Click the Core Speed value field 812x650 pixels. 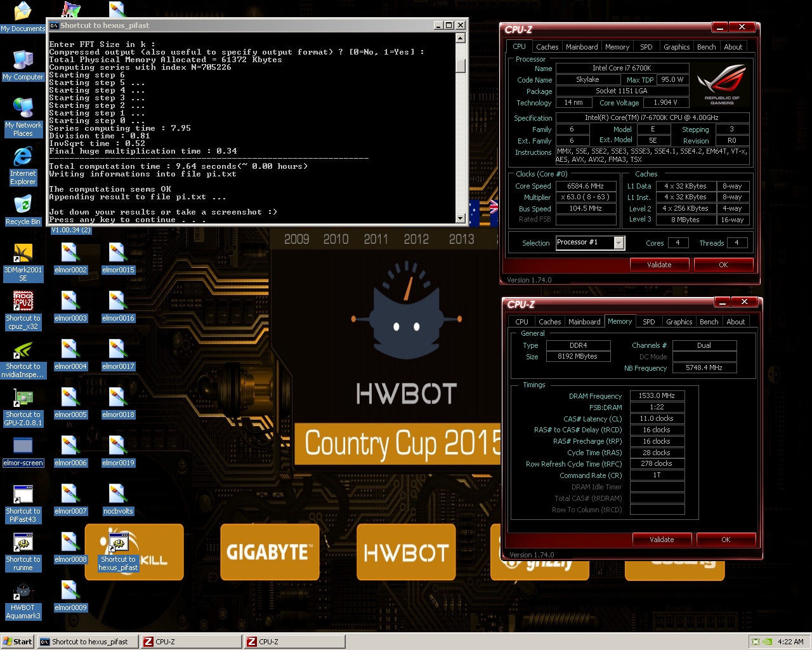point(586,186)
